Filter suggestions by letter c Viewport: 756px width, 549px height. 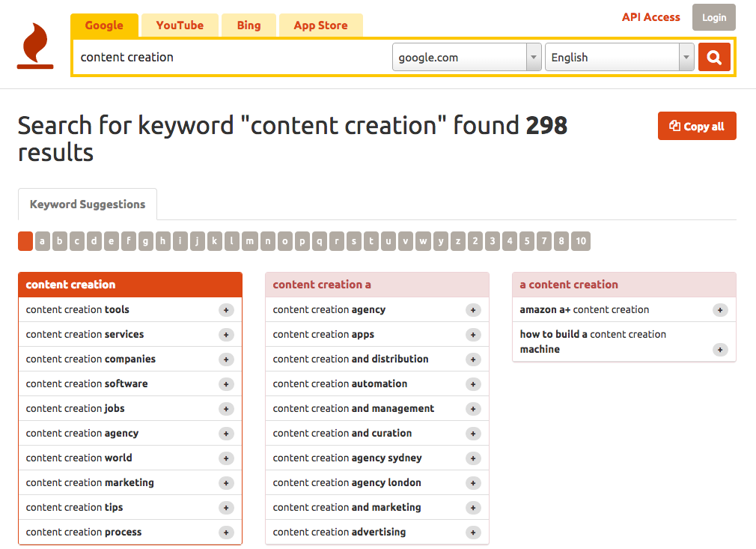(x=77, y=241)
